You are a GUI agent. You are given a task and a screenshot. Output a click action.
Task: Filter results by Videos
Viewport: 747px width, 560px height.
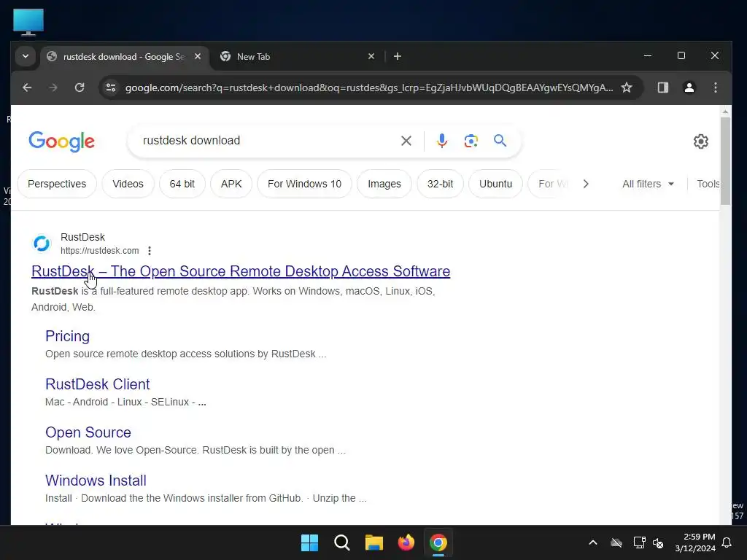tap(128, 184)
